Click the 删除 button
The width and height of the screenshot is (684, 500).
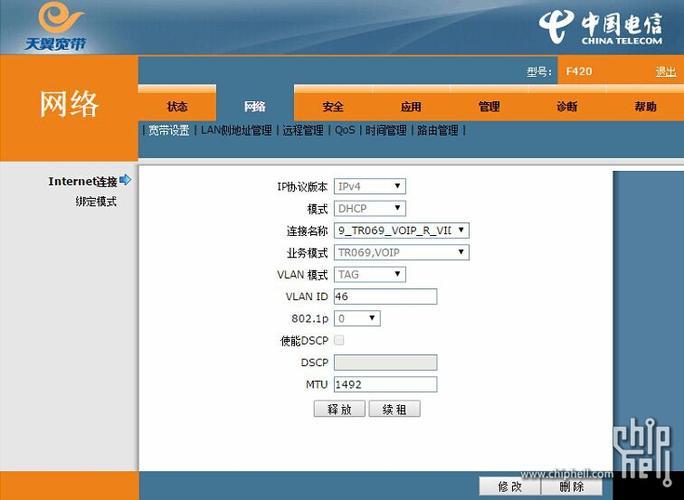[x=571, y=486]
